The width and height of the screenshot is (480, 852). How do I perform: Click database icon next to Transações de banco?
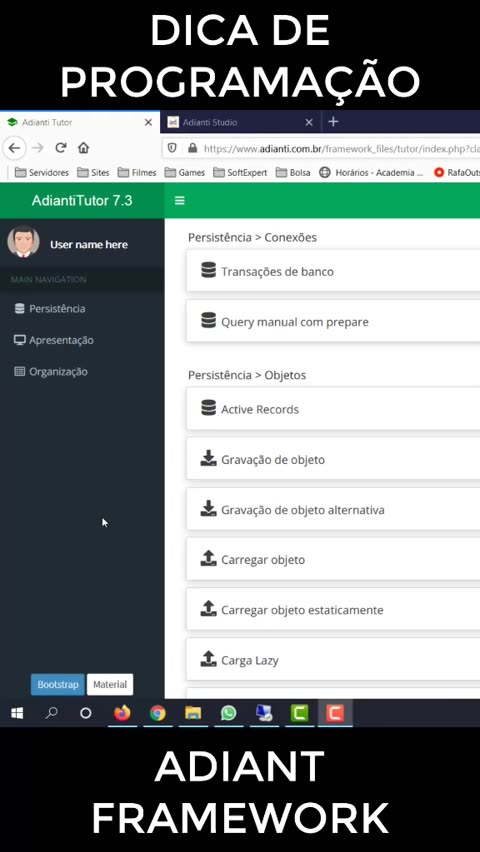click(208, 270)
